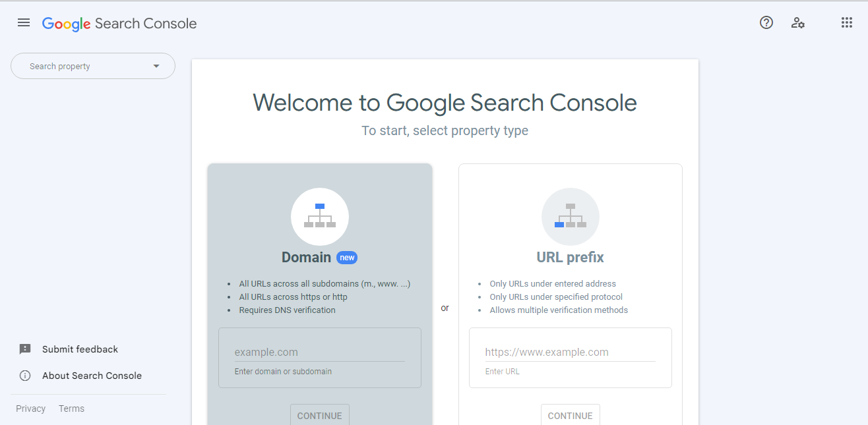Screen dimensions: 868x425
Task: Click the https://www.example.com URL input
Action: pos(571,353)
